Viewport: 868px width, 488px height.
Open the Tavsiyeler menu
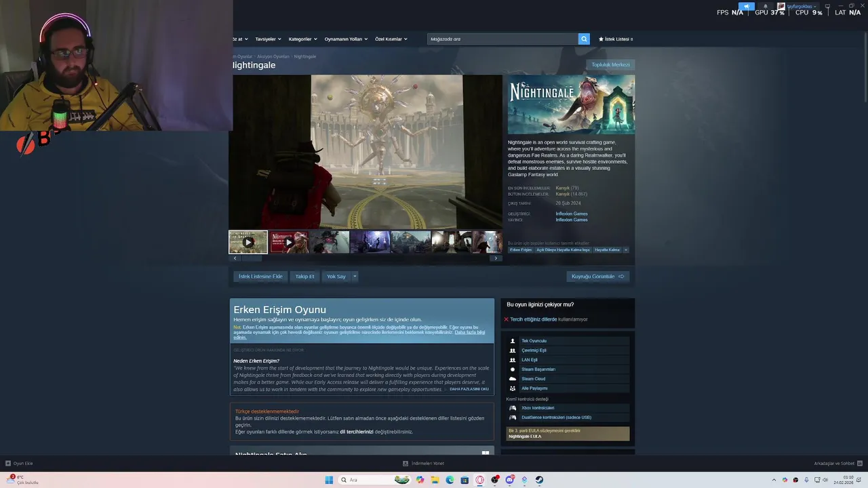268,39
